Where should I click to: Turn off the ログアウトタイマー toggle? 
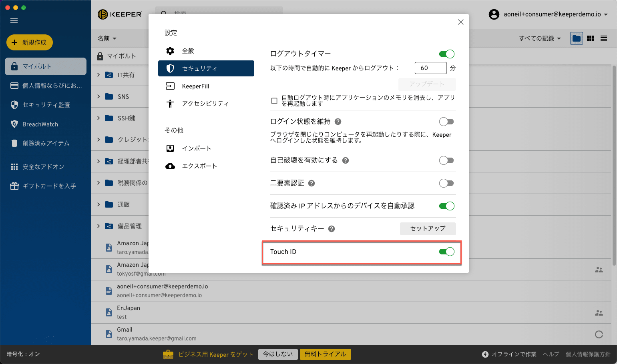tap(446, 54)
